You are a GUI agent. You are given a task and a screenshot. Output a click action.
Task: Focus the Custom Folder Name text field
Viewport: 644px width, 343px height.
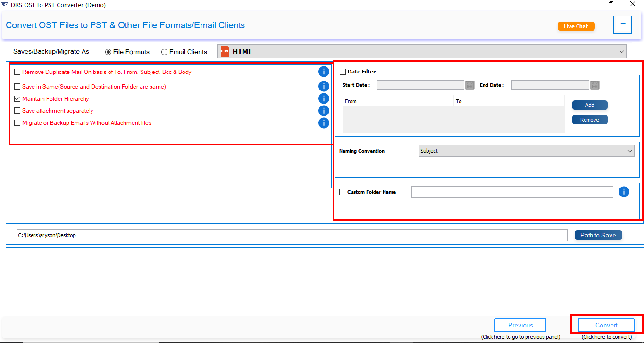tap(512, 192)
